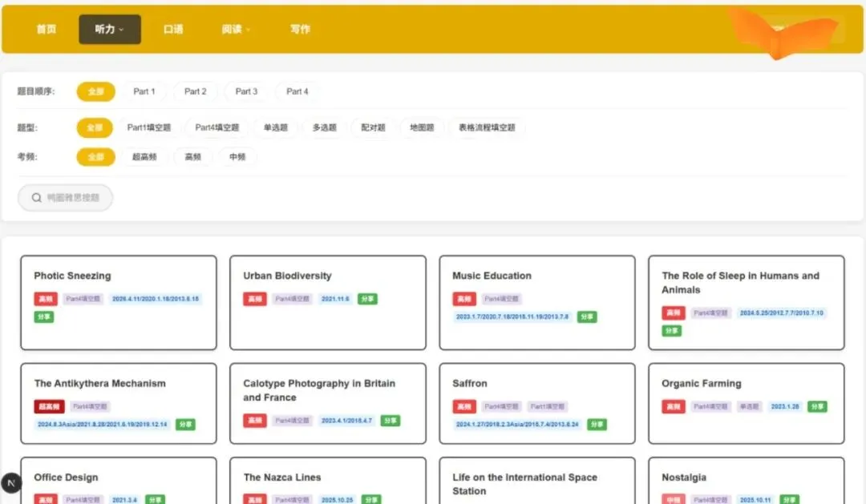866x504 pixels.
Task: Filter by Part 1
Action: 144,91
